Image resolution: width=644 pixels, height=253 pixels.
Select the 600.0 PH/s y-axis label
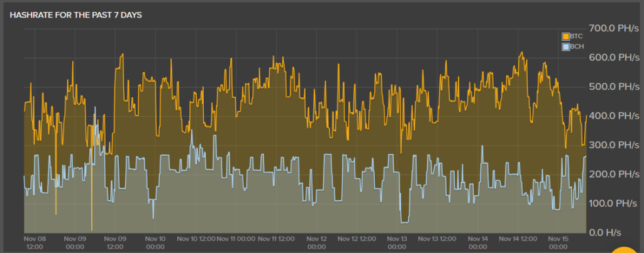click(613, 58)
